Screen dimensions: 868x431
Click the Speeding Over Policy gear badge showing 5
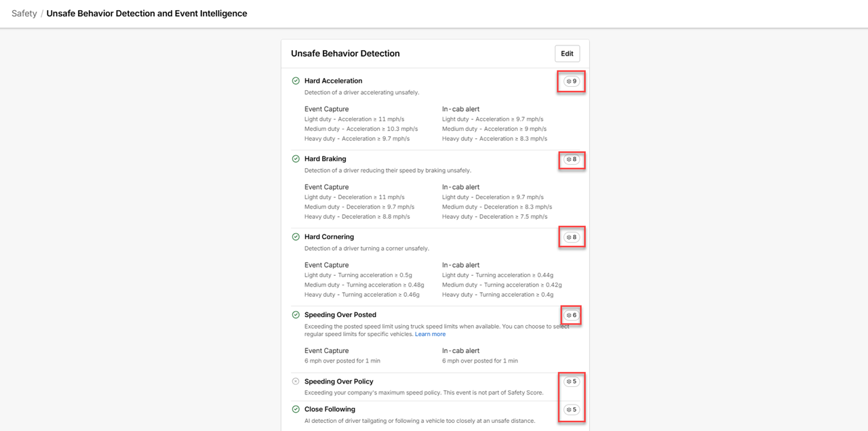point(572,382)
